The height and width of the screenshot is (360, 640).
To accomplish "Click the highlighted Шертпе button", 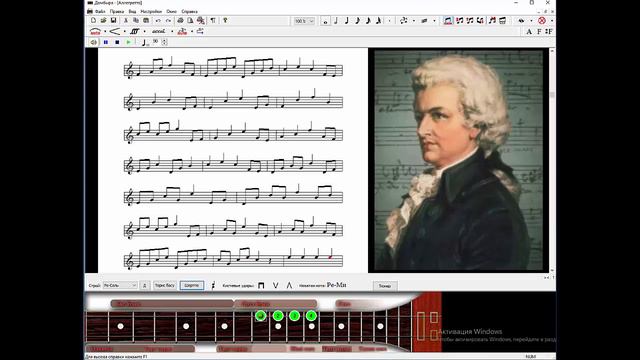I will pyautogui.click(x=191, y=285).
